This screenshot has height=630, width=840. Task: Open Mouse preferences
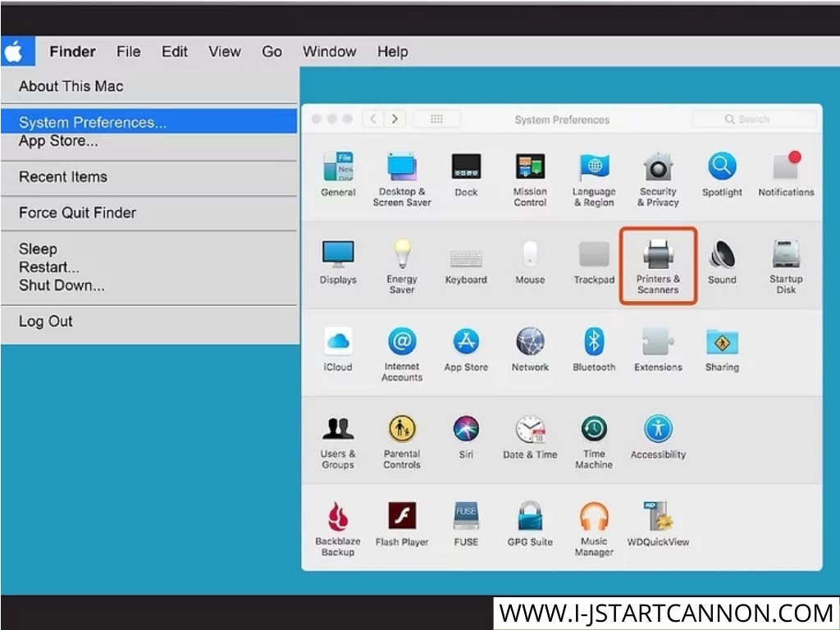point(530,262)
